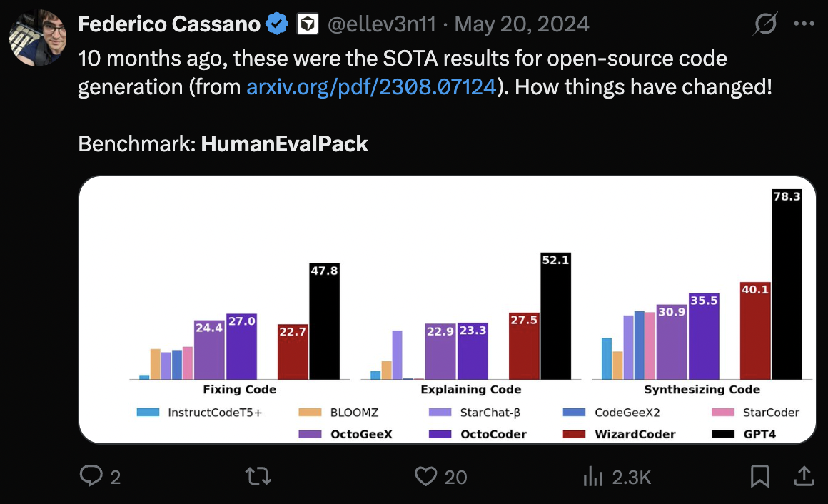Click the GPT4 black legend swatch
This screenshot has height=504, width=828.
[x=723, y=433]
